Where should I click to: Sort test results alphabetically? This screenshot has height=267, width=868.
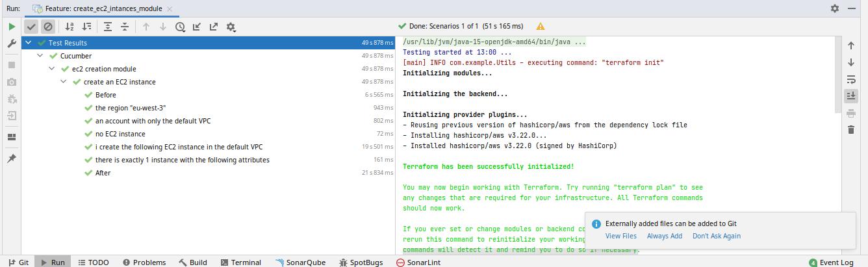[x=70, y=27]
